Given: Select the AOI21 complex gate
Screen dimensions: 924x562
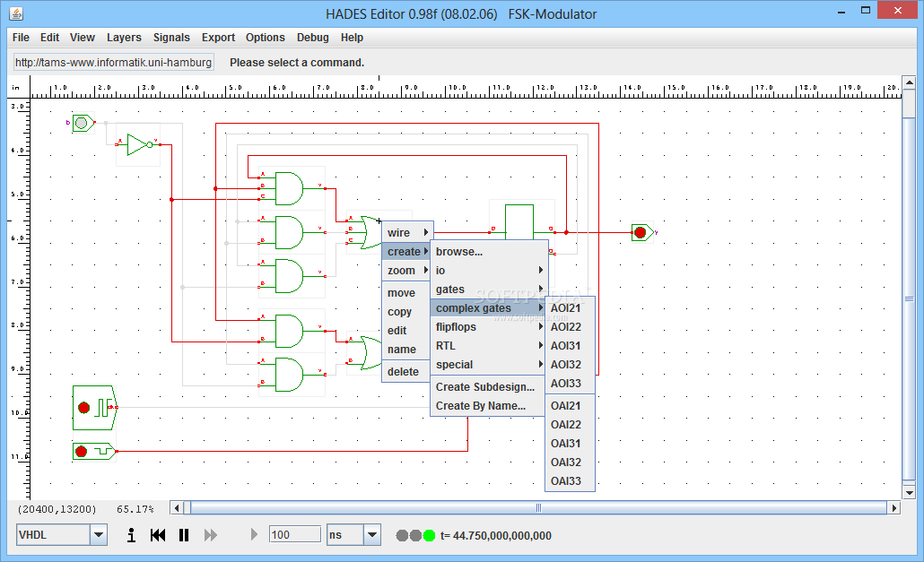Looking at the screenshot, I should (570, 307).
